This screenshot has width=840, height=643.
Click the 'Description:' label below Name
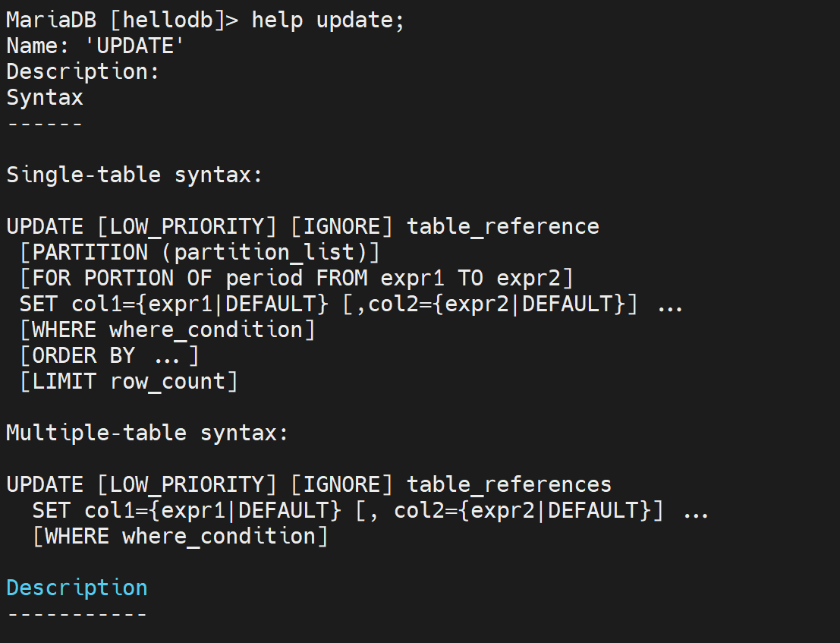[83, 72]
